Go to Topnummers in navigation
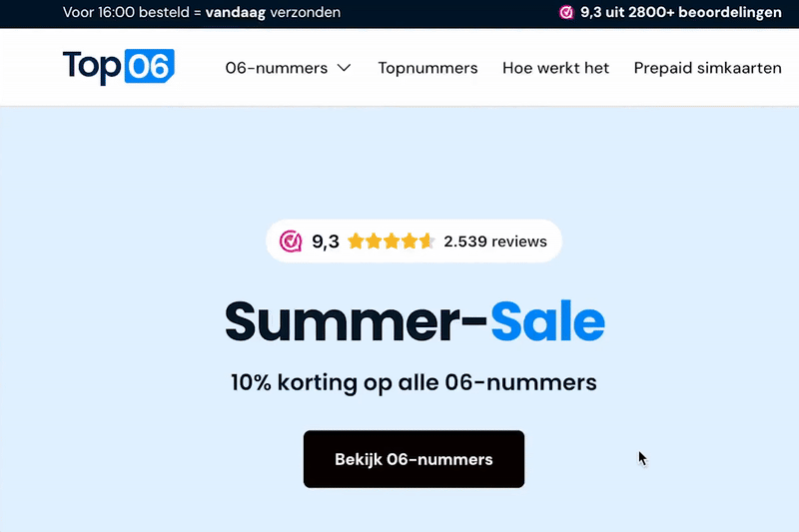This screenshot has height=532, width=799. [x=427, y=68]
